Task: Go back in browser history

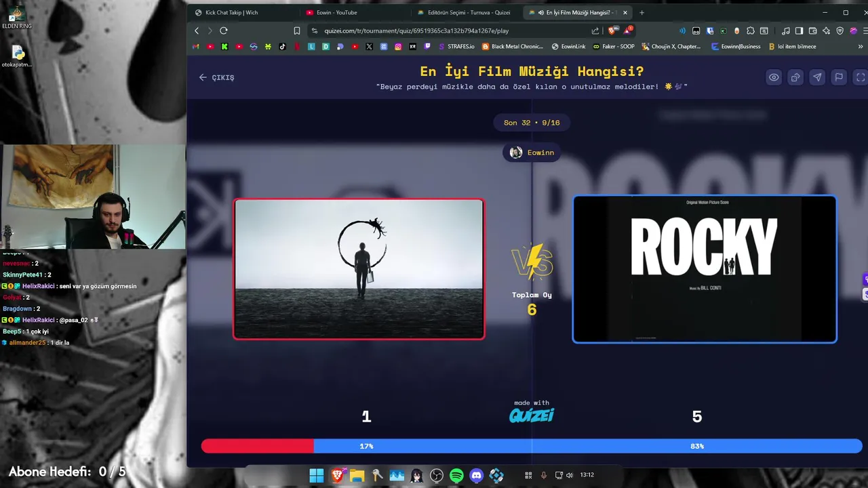Action: [197, 30]
